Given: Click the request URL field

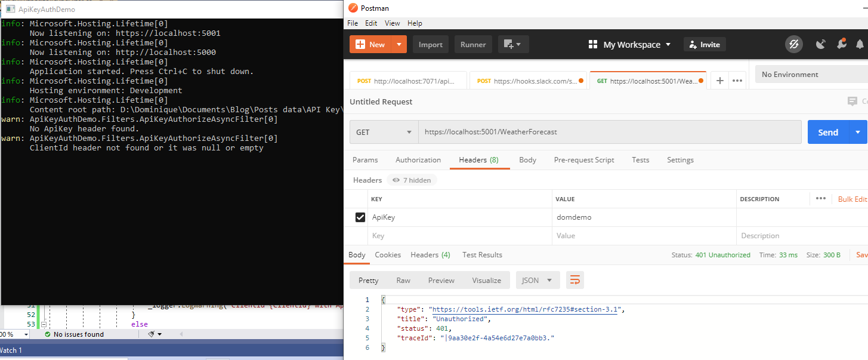Looking at the screenshot, I should (610, 132).
